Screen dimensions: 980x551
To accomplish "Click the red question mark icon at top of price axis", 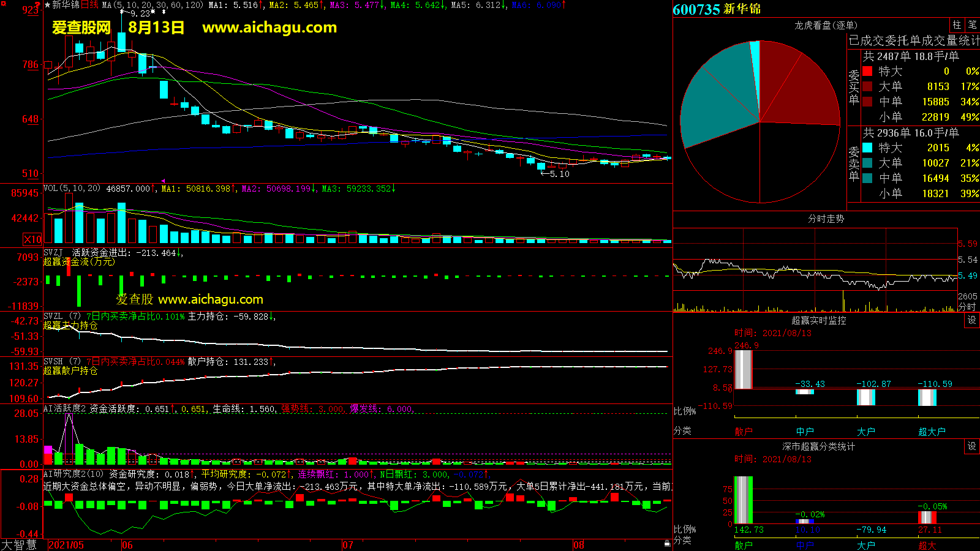I will [x=37, y=6].
